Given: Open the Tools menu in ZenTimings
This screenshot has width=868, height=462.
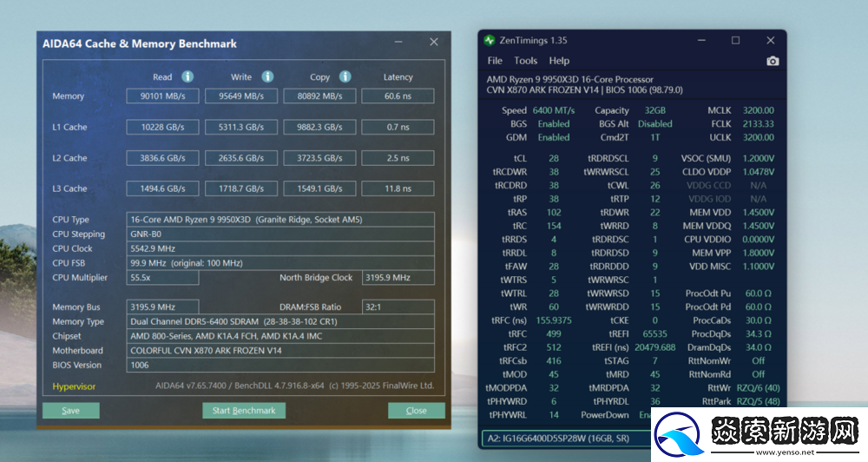Looking at the screenshot, I should click(525, 61).
